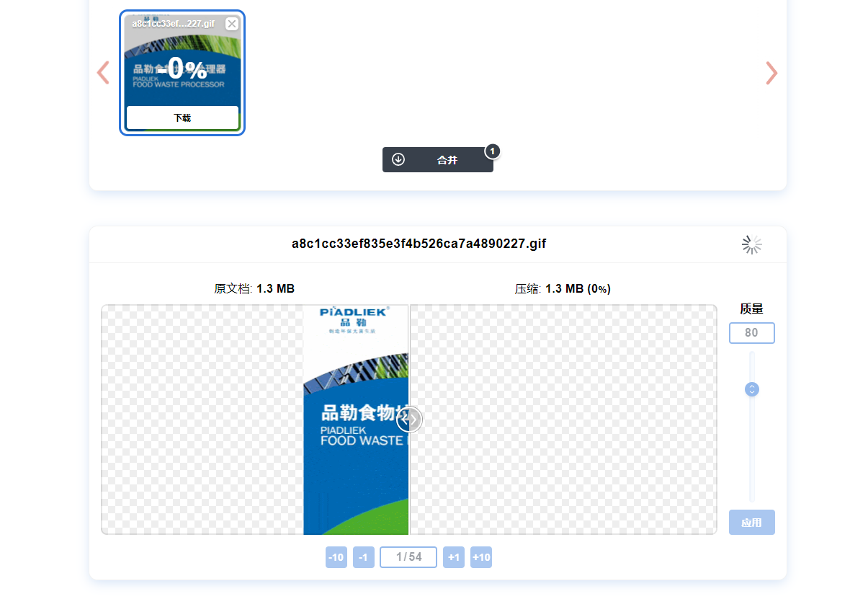Click the 质量 quality value field showing 80

click(x=751, y=333)
